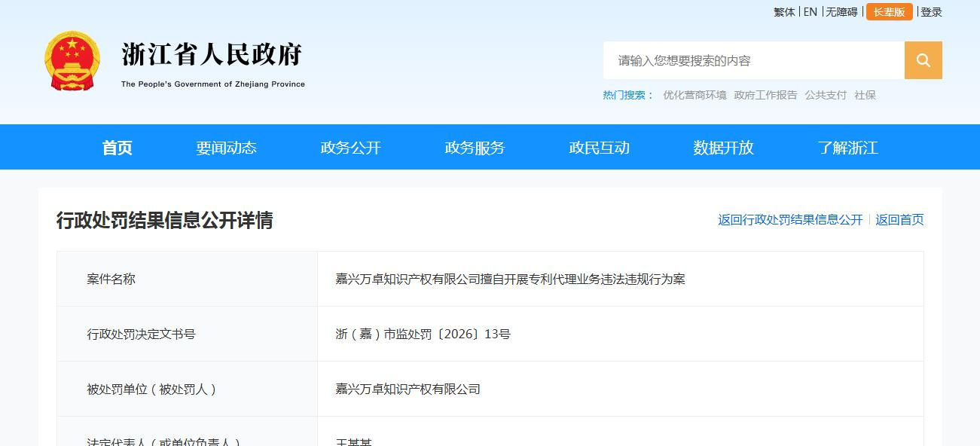Switch language to EN

click(810, 12)
